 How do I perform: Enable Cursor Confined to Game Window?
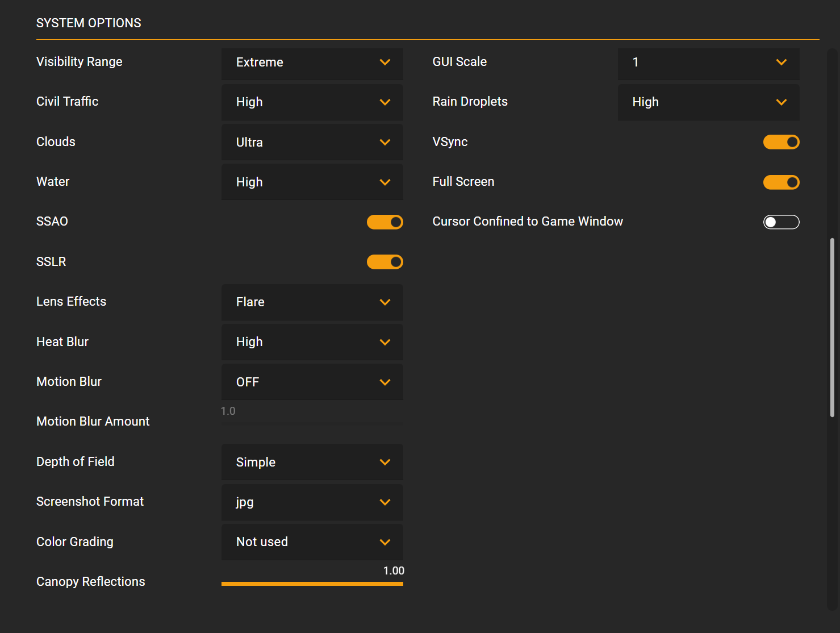click(782, 222)
